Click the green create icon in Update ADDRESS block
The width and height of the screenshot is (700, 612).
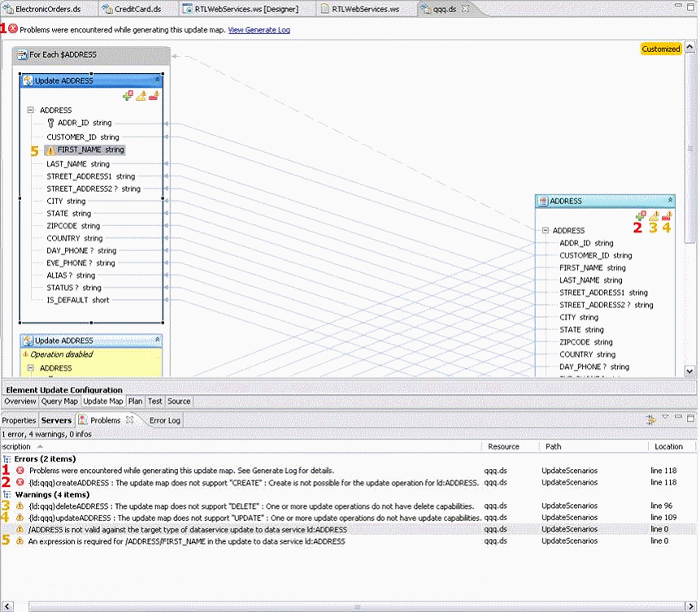(128, 96)
